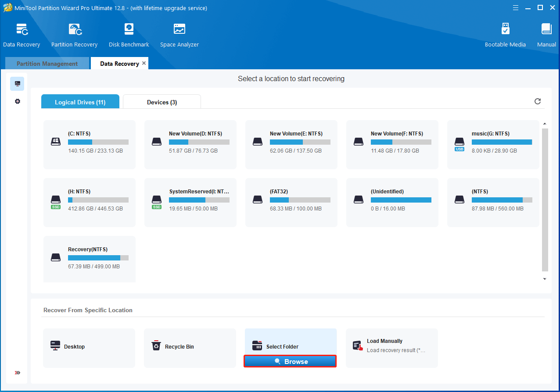Viewport: 560px width, 392px height.
Task: Click "412.86 GB / 446.53 GB" text
Action: [x=95, y=208]
